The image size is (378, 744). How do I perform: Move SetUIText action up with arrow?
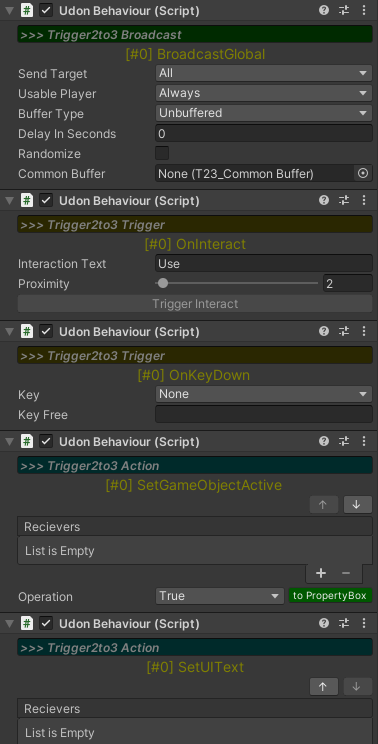pyautogui.click(x=323, y=687)
